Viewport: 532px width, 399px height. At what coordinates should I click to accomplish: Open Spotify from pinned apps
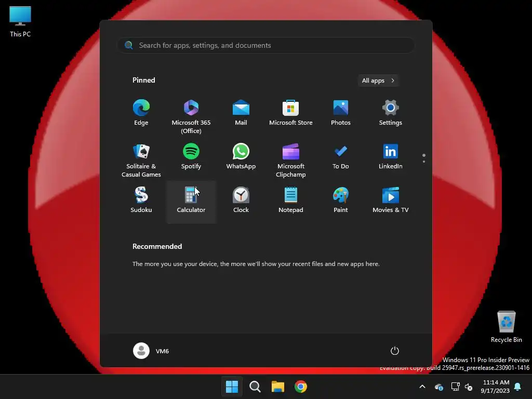[191, 156]
